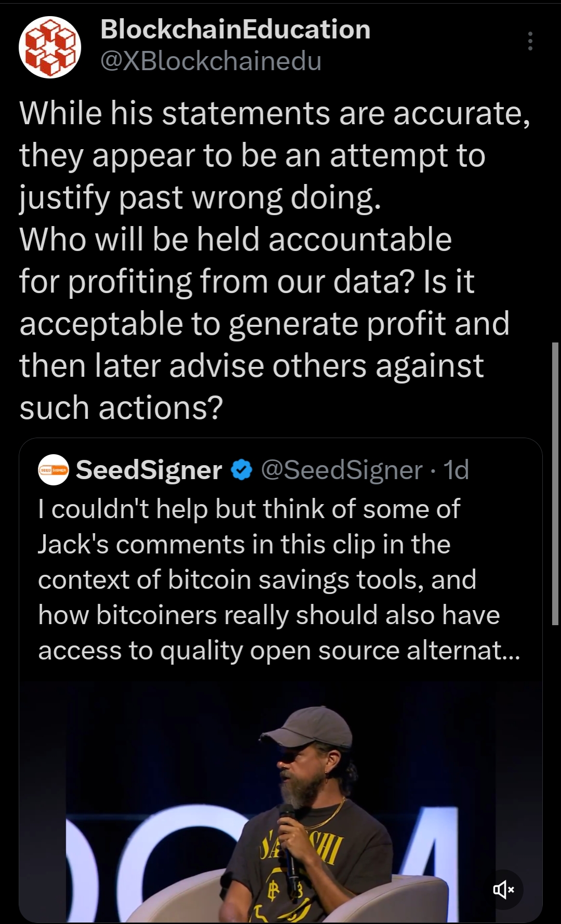Open the three-dot more options menu
The height and width of the screenshot is (924, 561).
coord(530,41)
